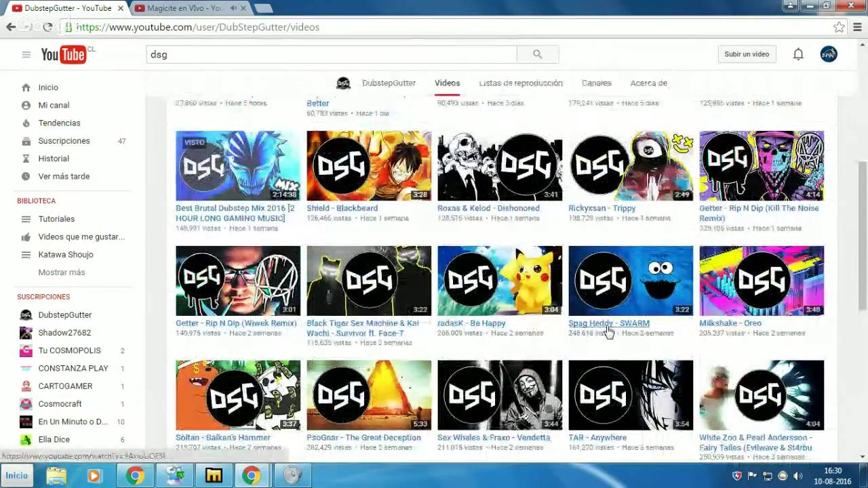
Task: Click in the YouTube search field
Action: (332, 54)
